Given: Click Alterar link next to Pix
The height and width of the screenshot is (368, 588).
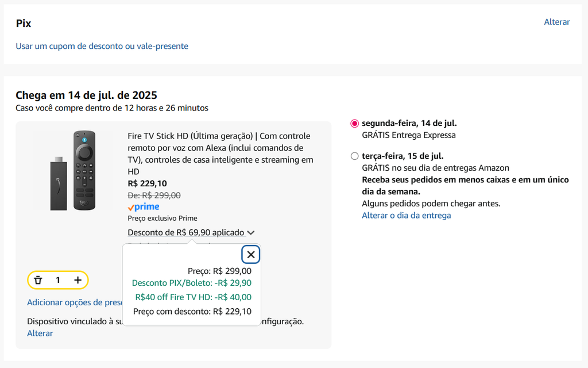Looking at the screenshot, I should click(x=557, y=22).
